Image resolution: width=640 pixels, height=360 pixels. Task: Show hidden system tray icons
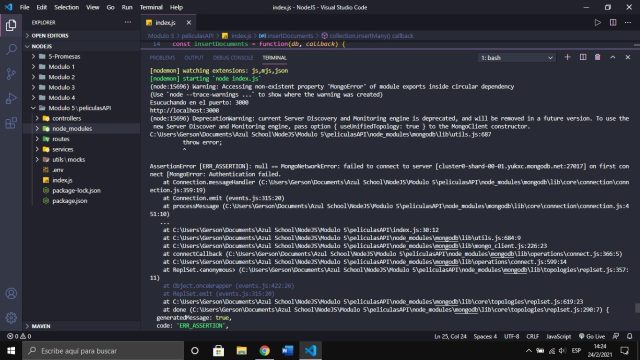tap(529, 351)
